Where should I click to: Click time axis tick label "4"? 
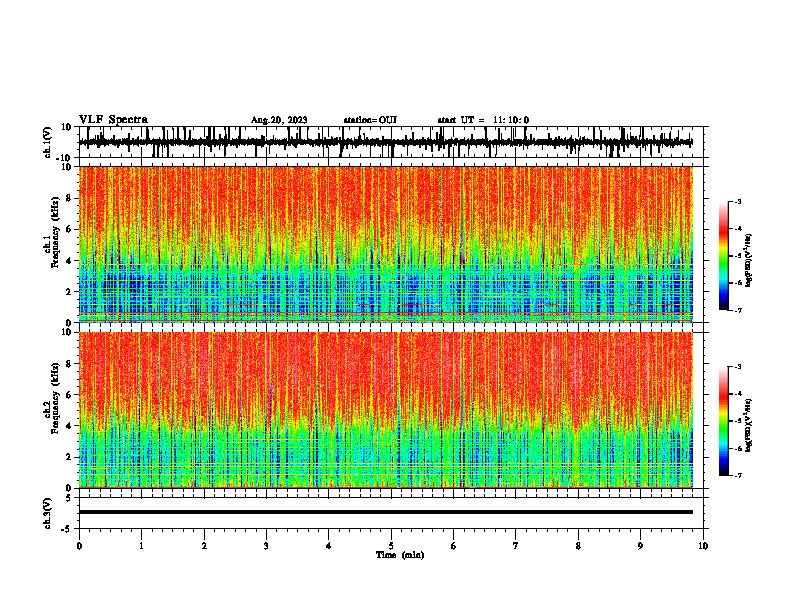pyautogui.click(x=329, y=546)
